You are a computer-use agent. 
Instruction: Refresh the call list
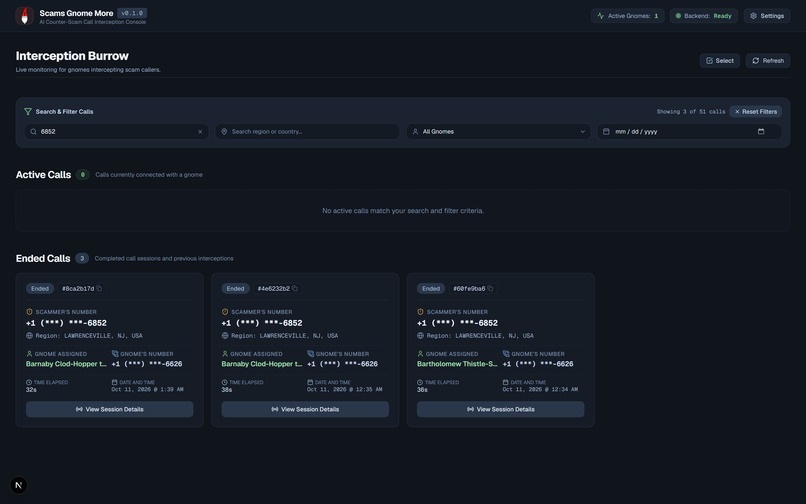pyautogui.click(x=767, y=61)
